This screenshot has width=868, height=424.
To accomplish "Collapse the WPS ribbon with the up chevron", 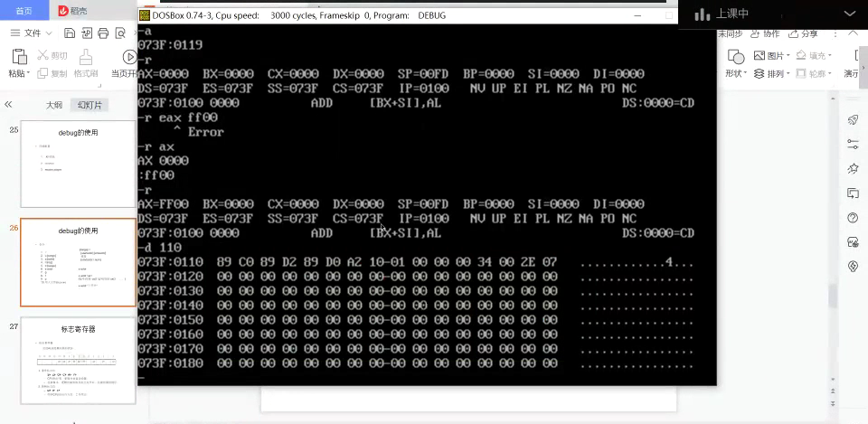I will pos(854,33).
